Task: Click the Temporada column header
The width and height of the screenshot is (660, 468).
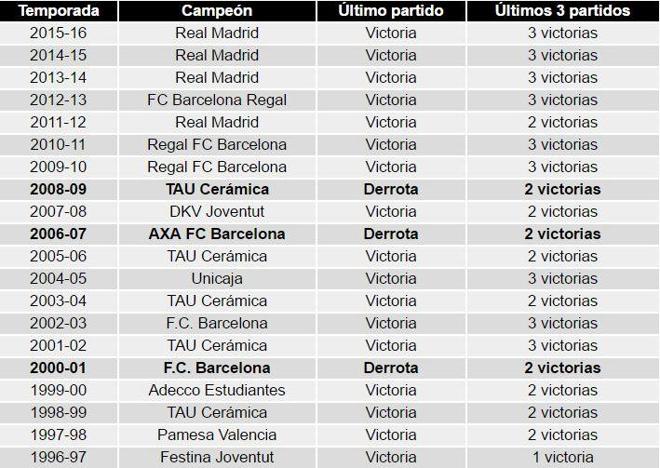Action: pyautogui.click(x=58, y=10)
